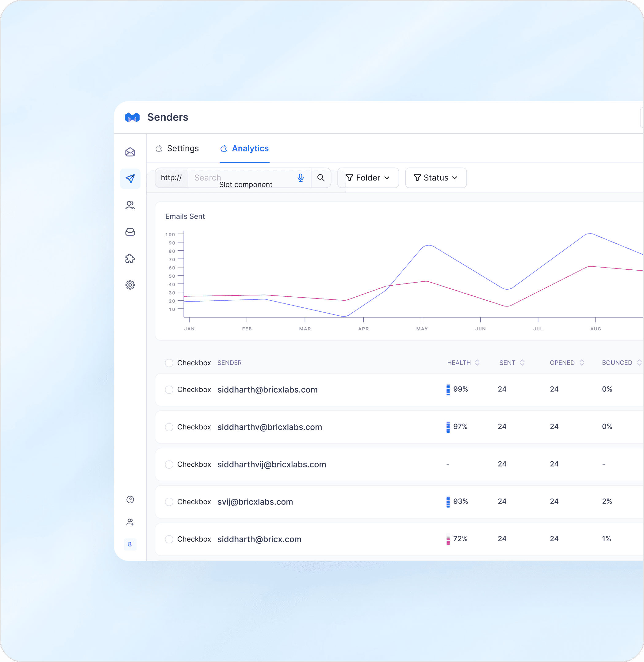The image size is (644, 662).
Task: Click the open envelope mail icon in sidebar
Action: point(130,152)
